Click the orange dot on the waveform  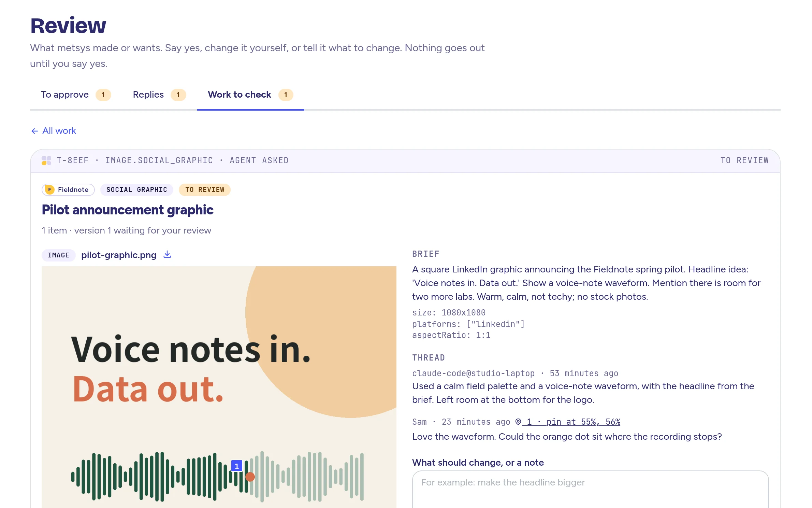point(250,477)
